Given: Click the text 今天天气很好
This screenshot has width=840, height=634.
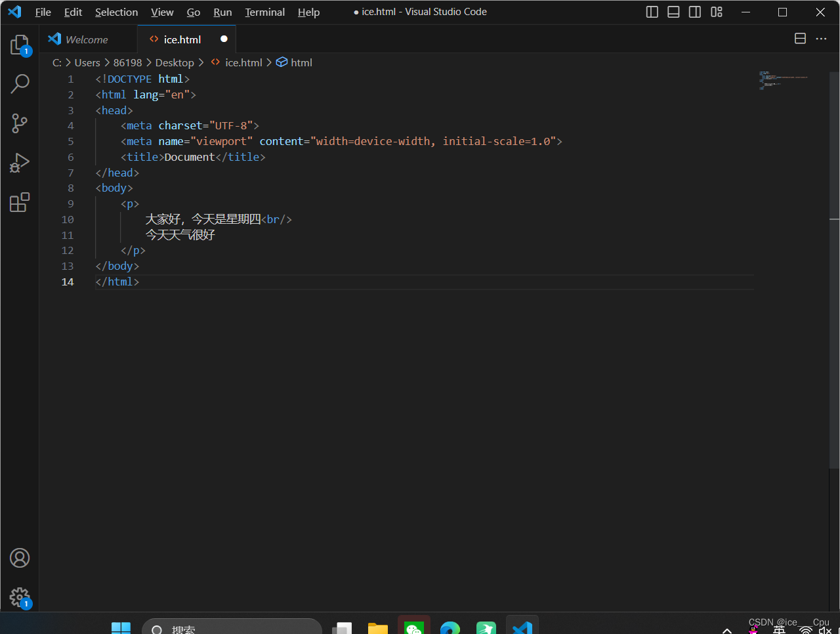Looking at the screenshot, I should click(180, 235).
